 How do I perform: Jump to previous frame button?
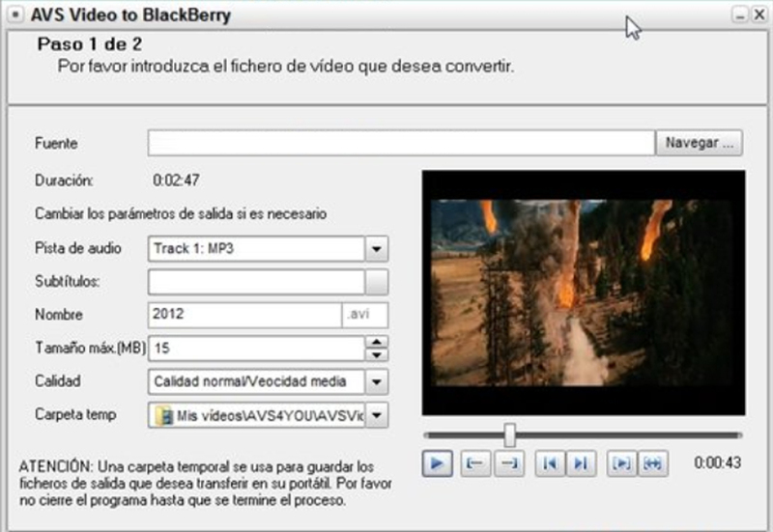point(550,463)
